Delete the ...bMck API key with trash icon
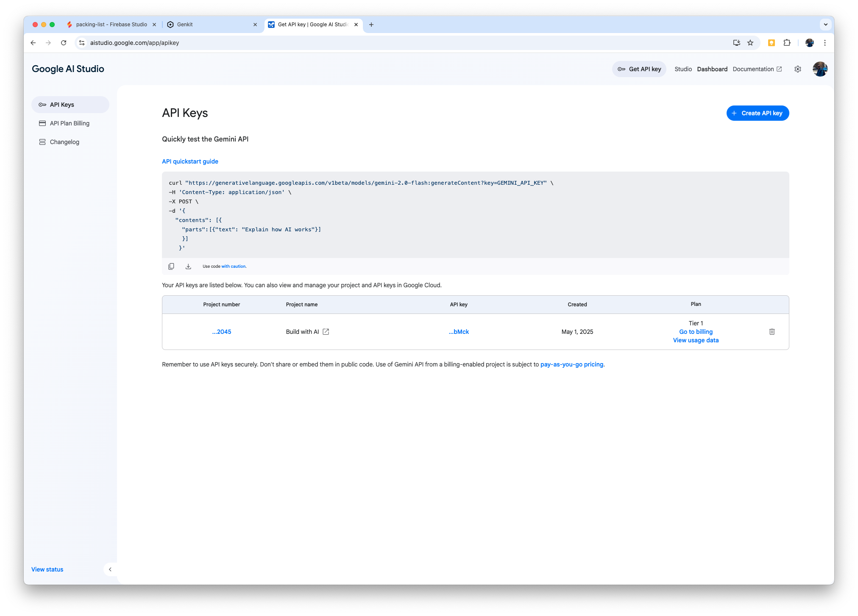Viewport: 858px width, 616px height. pyautogui.click(x=772, y=332)
